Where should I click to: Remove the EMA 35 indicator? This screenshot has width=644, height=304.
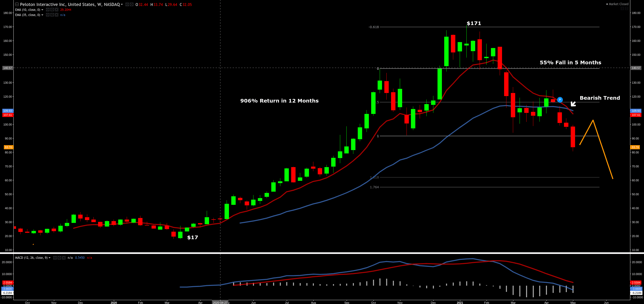click(57, 15)
